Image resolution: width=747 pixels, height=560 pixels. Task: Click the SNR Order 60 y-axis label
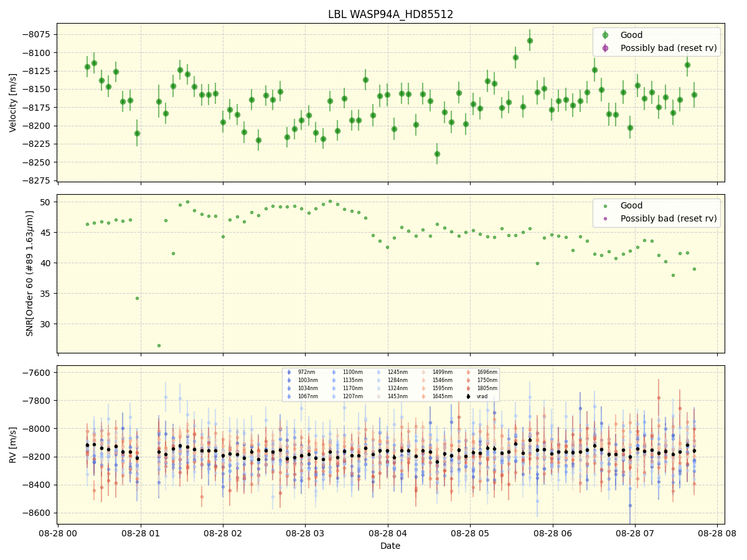point(30,273)
